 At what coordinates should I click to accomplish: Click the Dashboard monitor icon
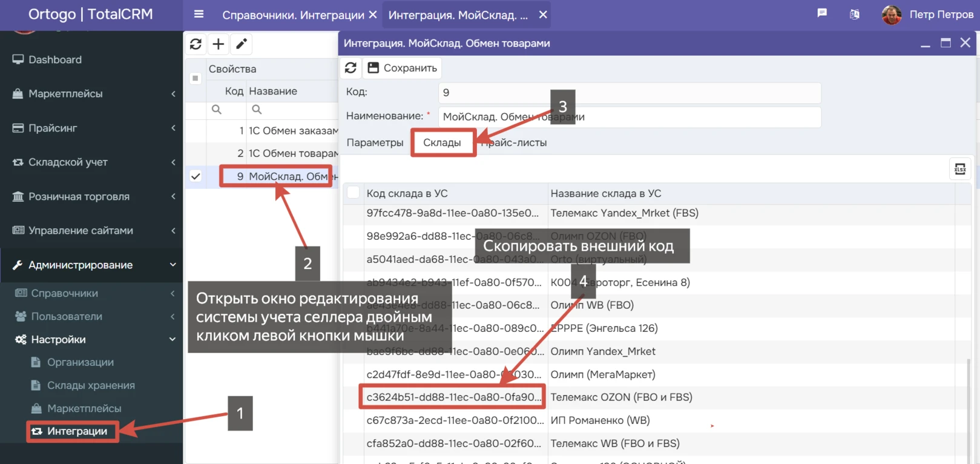point(18,59)
